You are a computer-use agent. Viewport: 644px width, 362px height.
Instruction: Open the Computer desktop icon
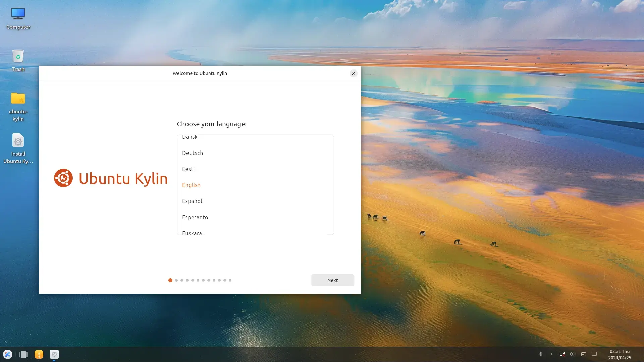pyautogui.click(x=18, y=18)
